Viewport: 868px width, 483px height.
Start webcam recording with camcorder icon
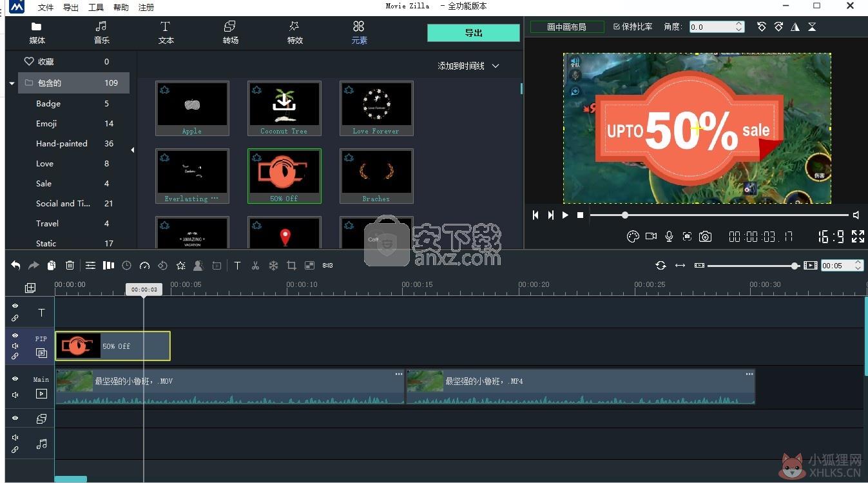tap(651, 237)
